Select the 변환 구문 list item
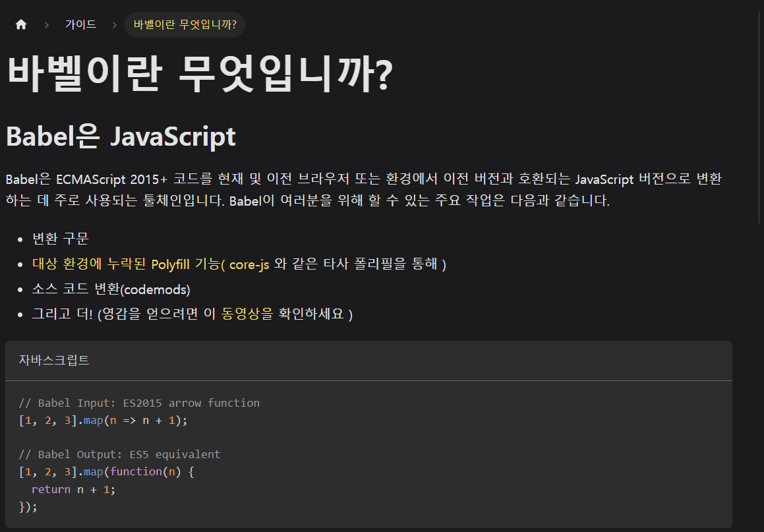Viewport: 764px width, 532px height. point(61,239)
